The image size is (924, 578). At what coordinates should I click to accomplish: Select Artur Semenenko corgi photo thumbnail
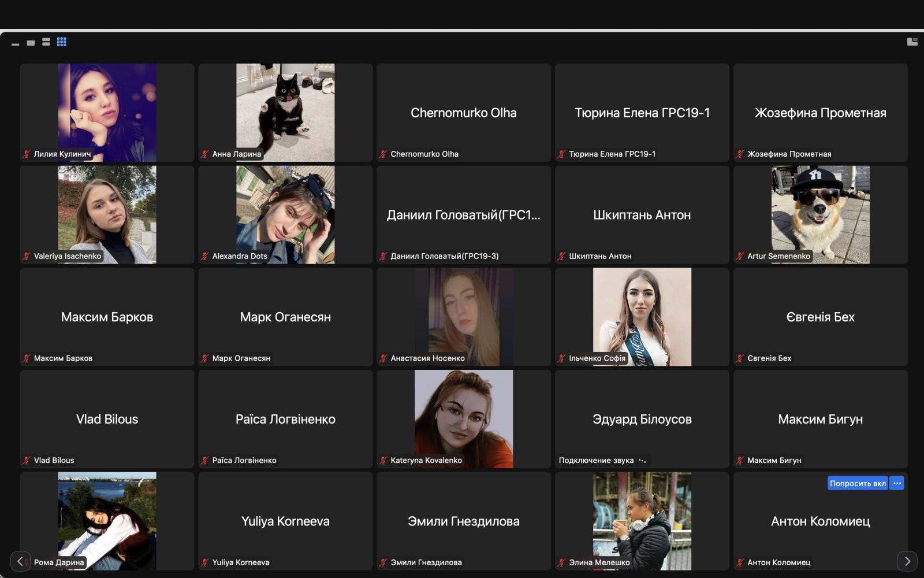click(821, 215)
